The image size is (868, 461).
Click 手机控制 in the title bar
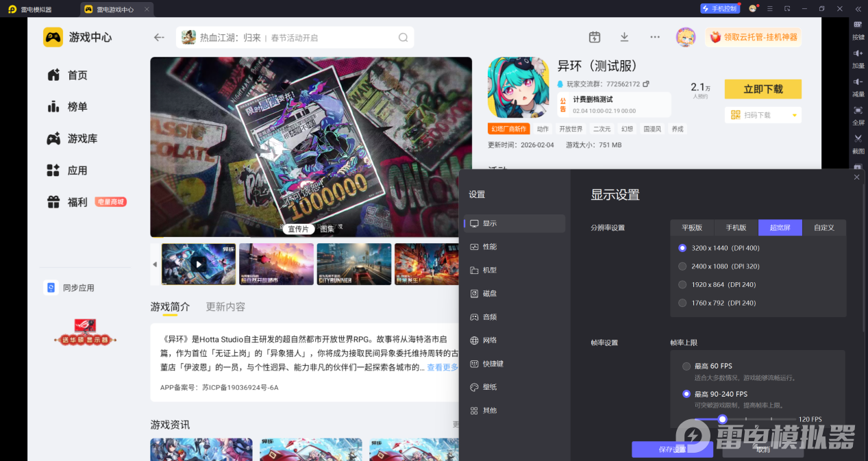pyautogui.click(x=720, y=8)
